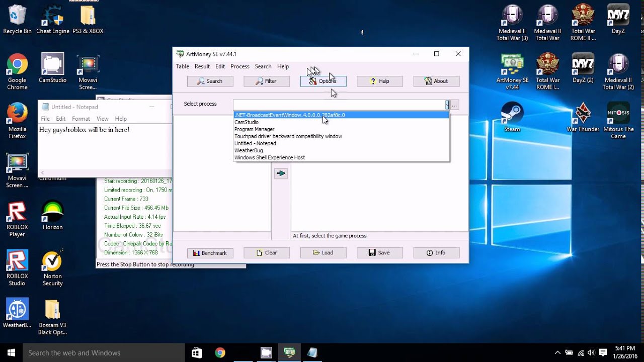Image resolution: width=644 pixels, height=362 pixels.
Task: Open the Windows Start menu
Action: [11, 352]
